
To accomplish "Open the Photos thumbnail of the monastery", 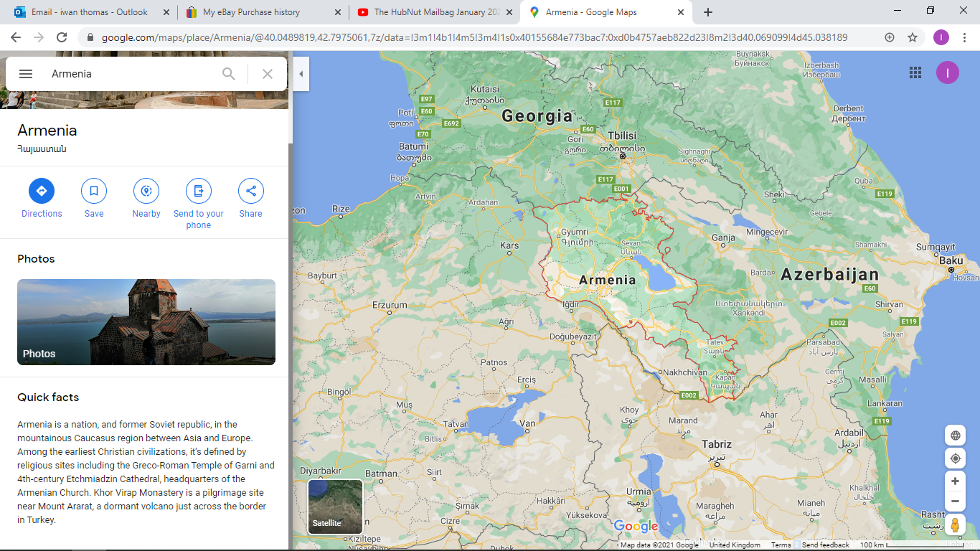I will [146, 322].
